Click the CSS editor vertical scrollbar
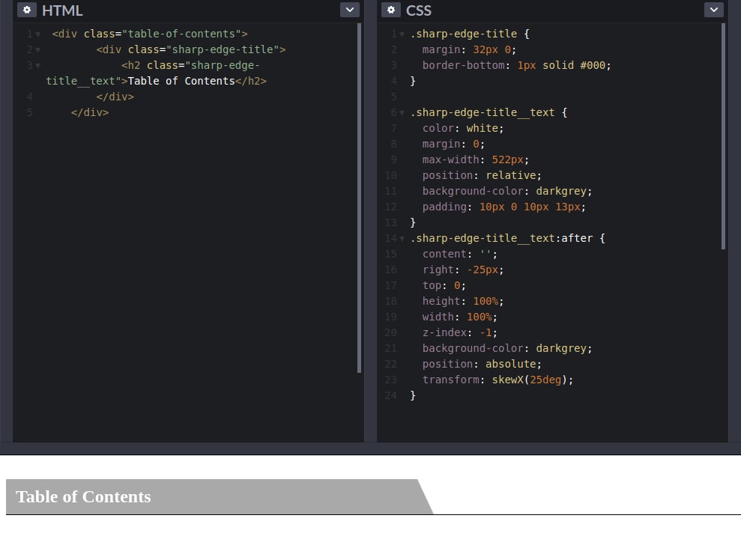Image resolution: width=741 pixels, height=560 pixels. pos(723,136)
